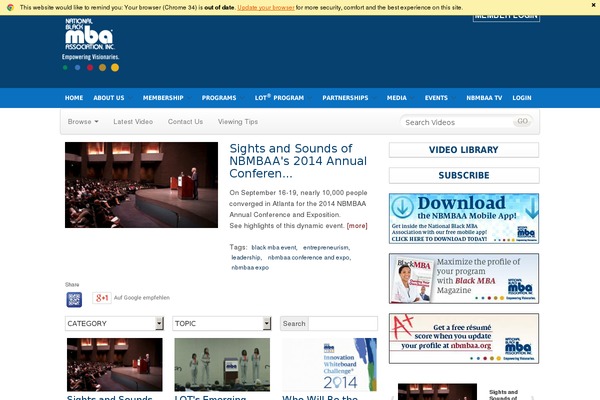This screenshot has width=600, height=400.
Task: Click the Google +1 button
Action: point(102,298)
